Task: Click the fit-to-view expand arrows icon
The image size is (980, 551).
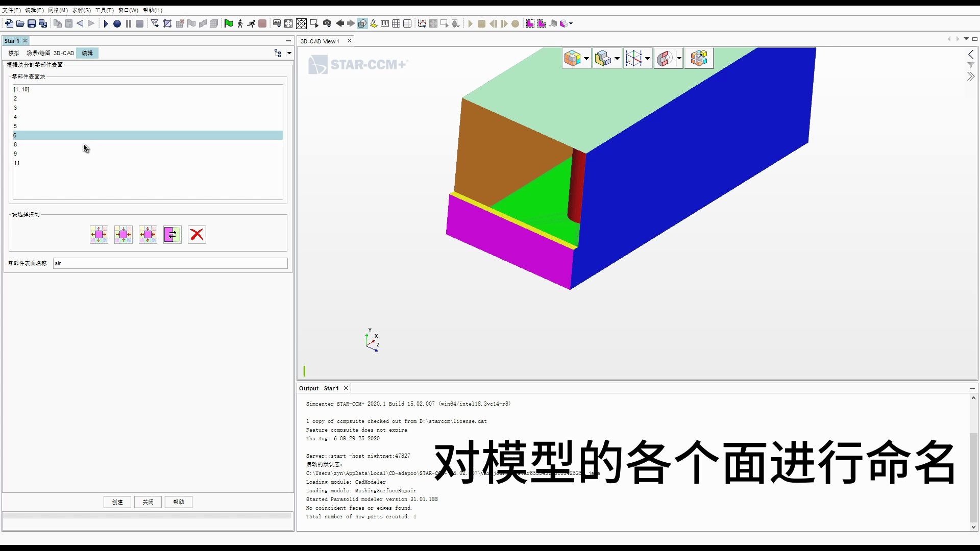Action: pyautogui.click(x=288, y=23)
